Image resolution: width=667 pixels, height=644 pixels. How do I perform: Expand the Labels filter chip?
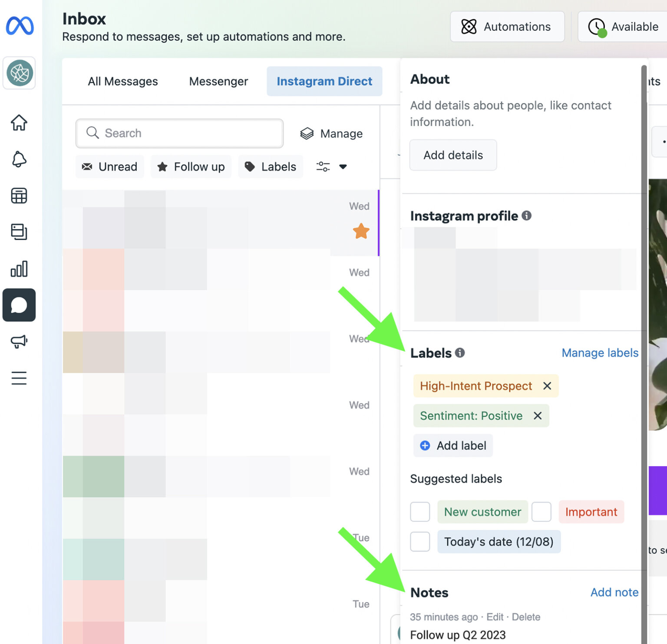click(x=270, y=166)
